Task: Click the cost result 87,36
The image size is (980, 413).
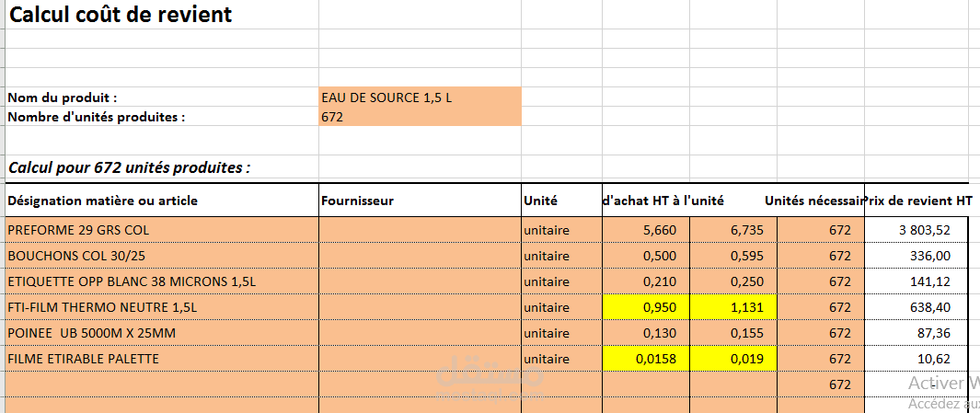Action: pyautogui.click(x=917, y=333)
